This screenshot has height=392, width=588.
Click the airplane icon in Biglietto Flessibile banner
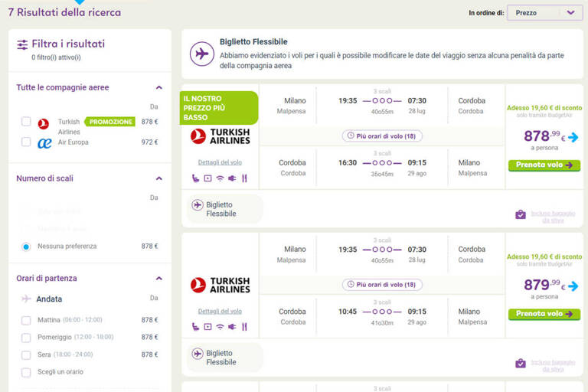[202, 54]
